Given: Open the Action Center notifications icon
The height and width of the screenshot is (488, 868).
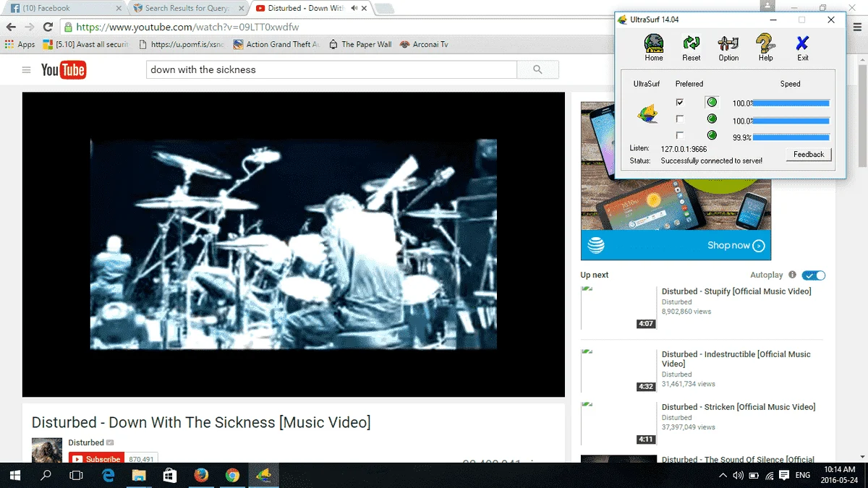Looking at the screenshot, I should click(784, 475).
